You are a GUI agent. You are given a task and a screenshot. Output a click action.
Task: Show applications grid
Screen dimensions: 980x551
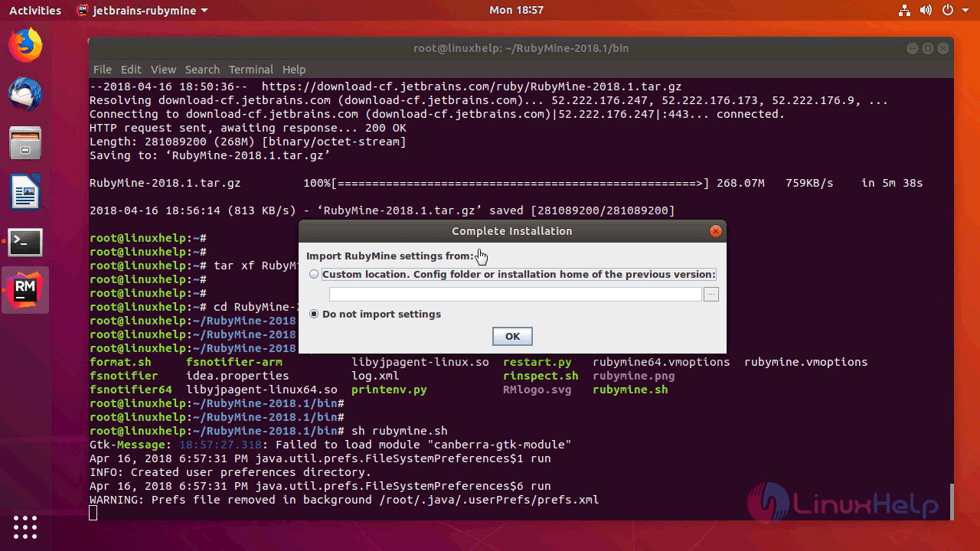(25, 527)
